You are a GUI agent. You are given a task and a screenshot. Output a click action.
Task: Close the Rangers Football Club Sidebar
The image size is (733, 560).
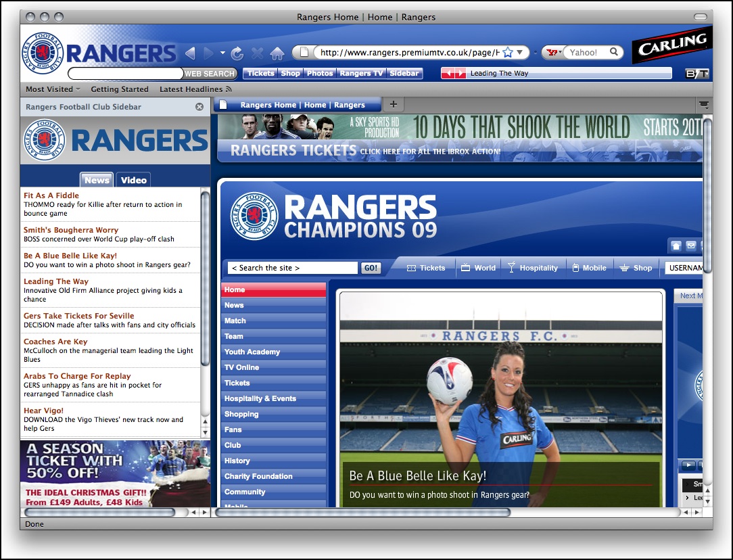(199, 107)
